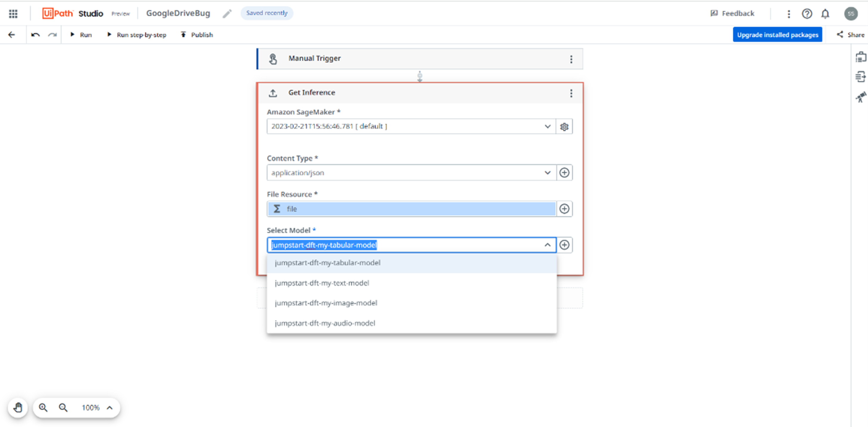Click plus button next to Content Type
This screenshot has height=427, width=868.
(x=564, y=173)
